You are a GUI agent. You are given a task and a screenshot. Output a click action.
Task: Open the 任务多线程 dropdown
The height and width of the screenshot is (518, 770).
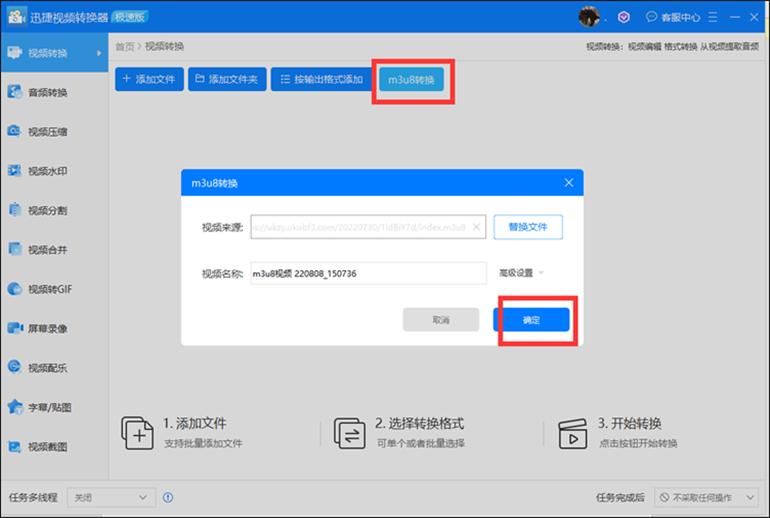point(111,497)
